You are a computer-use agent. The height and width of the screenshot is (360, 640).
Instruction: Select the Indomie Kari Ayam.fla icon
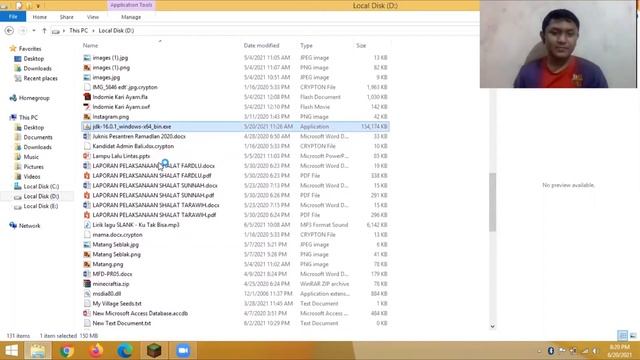[87, 97]
